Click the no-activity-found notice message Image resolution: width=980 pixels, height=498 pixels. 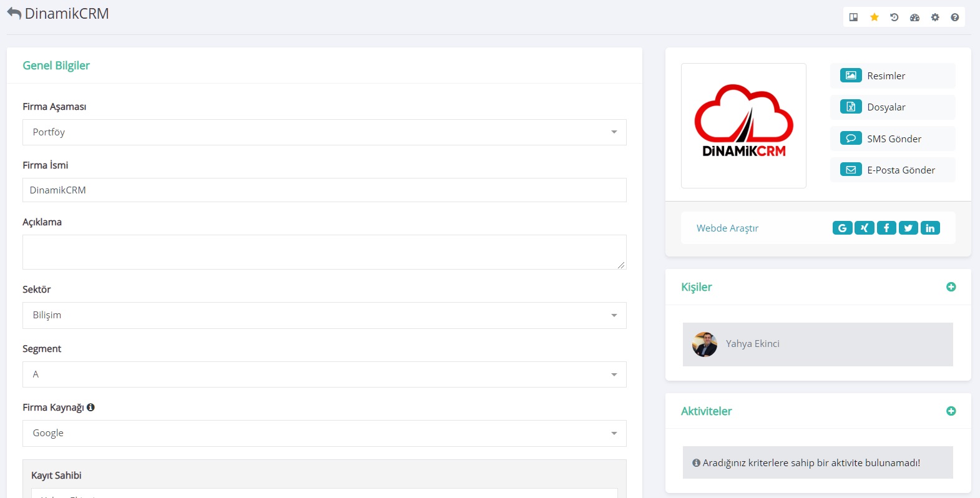818,462
